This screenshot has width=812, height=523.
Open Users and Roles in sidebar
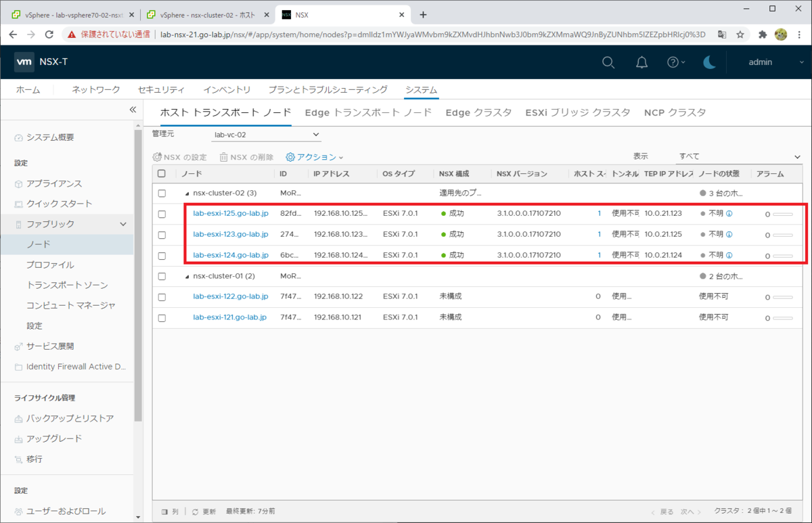66,511
